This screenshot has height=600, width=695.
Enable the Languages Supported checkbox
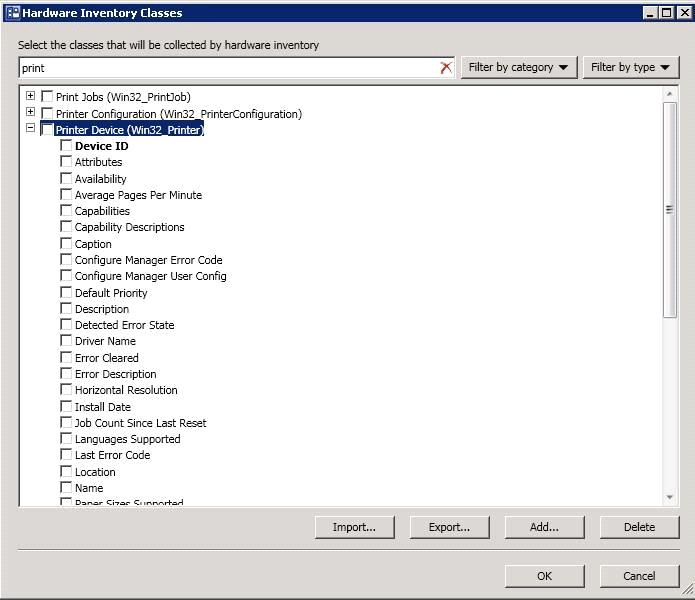click(66, 438)
